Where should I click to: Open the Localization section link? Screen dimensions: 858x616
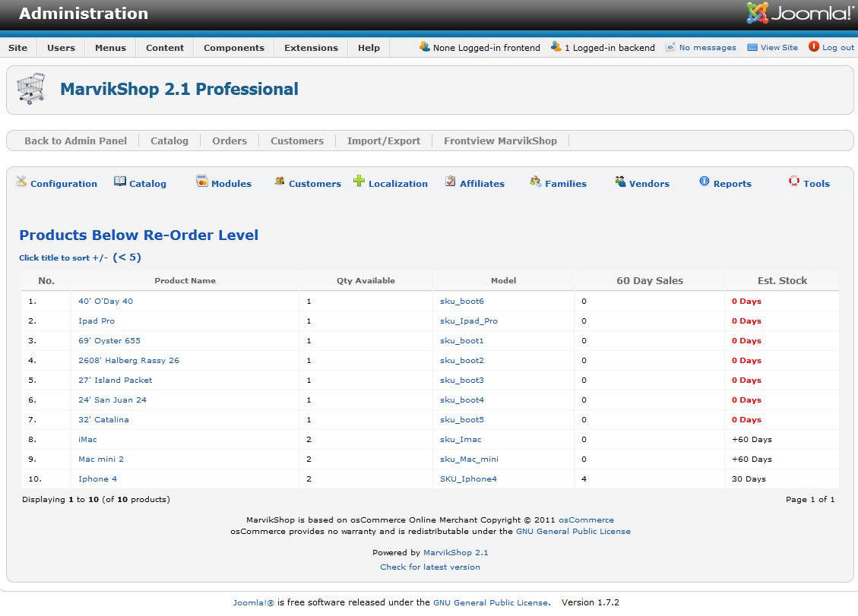click(x=397, y=184)
